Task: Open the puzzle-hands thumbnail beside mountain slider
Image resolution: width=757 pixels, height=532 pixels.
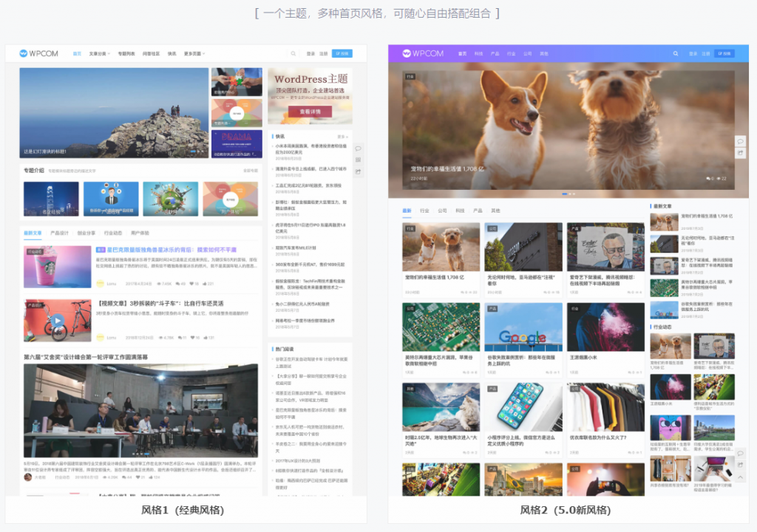Action: [237, 81]
